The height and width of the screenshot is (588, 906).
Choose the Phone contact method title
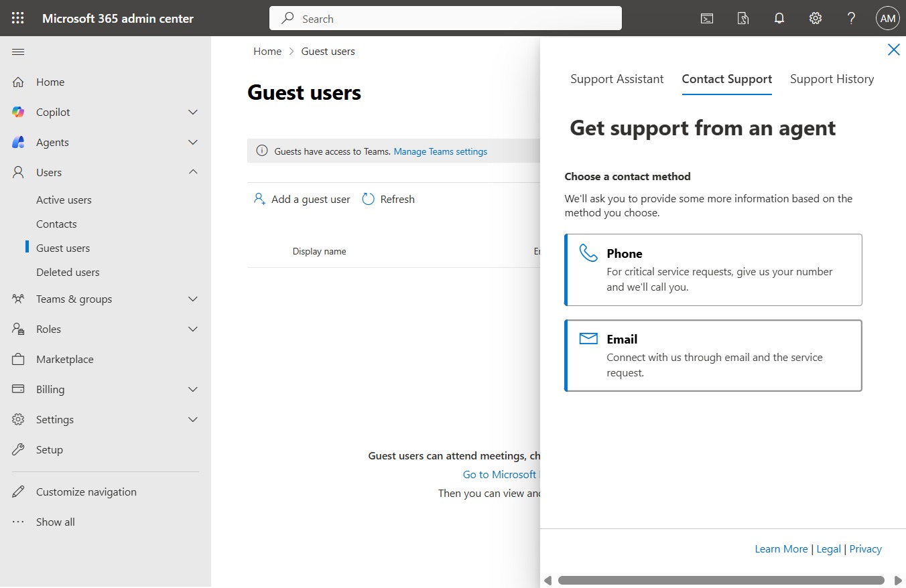click(625, 253)
